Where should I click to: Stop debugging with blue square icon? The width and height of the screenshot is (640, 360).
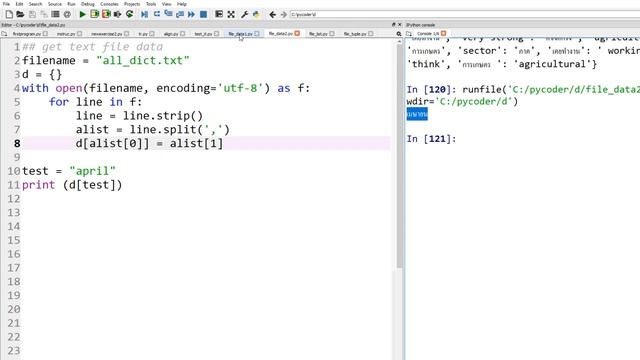(x=203, y=14)
